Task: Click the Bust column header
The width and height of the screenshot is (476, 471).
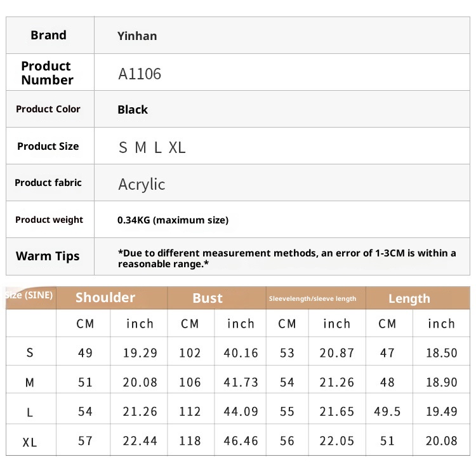Action: pyautogui.click(x=208, y=298)
